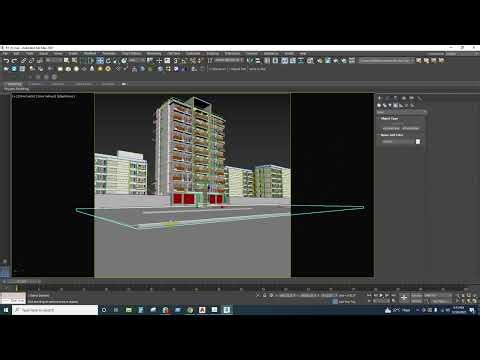Toggle the Selection Lock in status bar
The width and height of the screenshot is (480, 360).
[x=265, y=295]
